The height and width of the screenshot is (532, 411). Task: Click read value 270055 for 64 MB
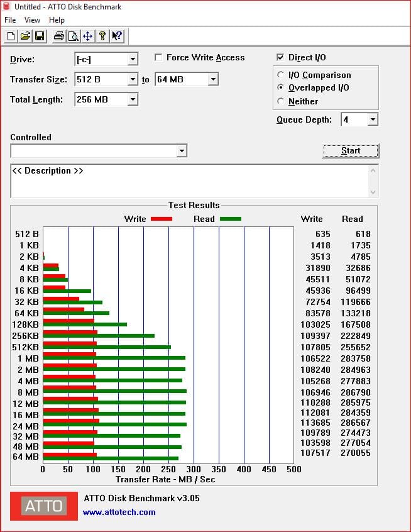356,453
